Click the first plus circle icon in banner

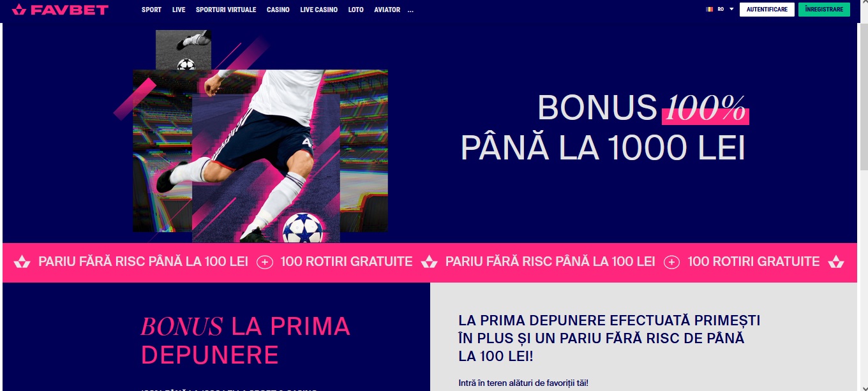265,262
